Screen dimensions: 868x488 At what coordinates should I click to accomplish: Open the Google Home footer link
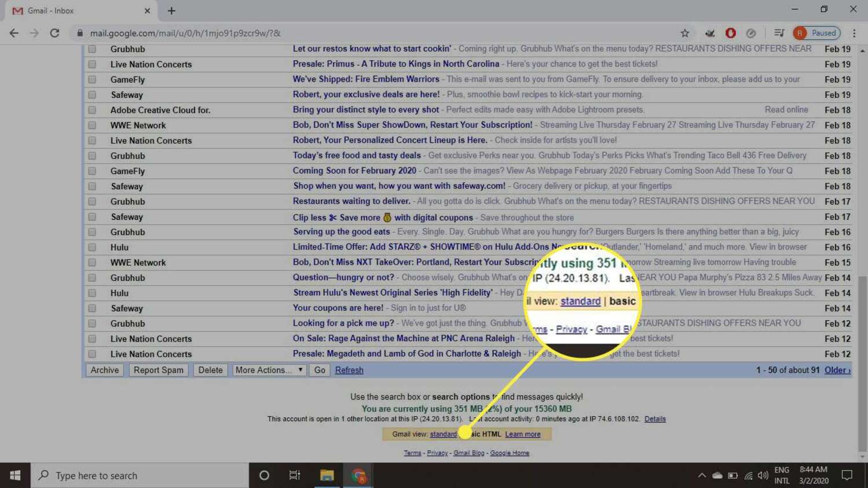tap(510, 453)
